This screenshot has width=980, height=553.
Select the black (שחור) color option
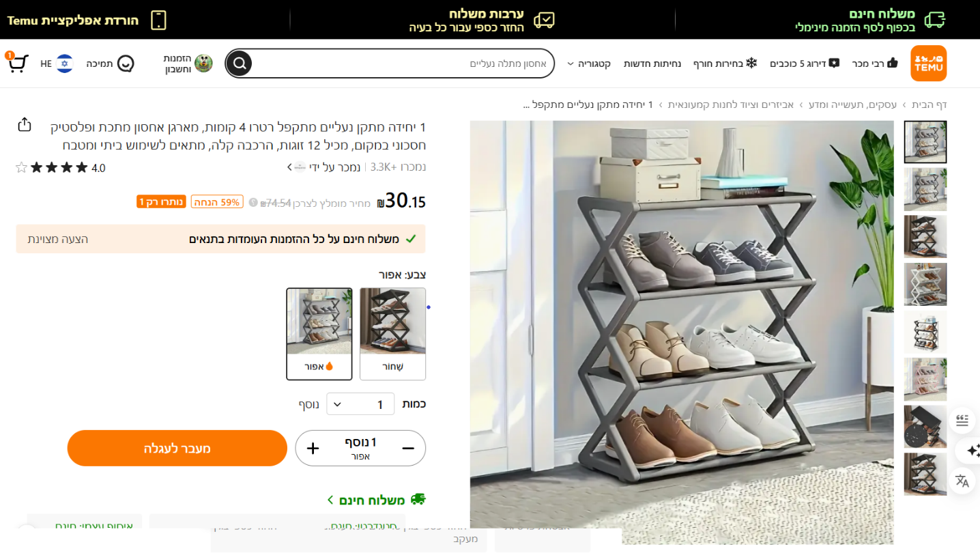tap(392, 333)
